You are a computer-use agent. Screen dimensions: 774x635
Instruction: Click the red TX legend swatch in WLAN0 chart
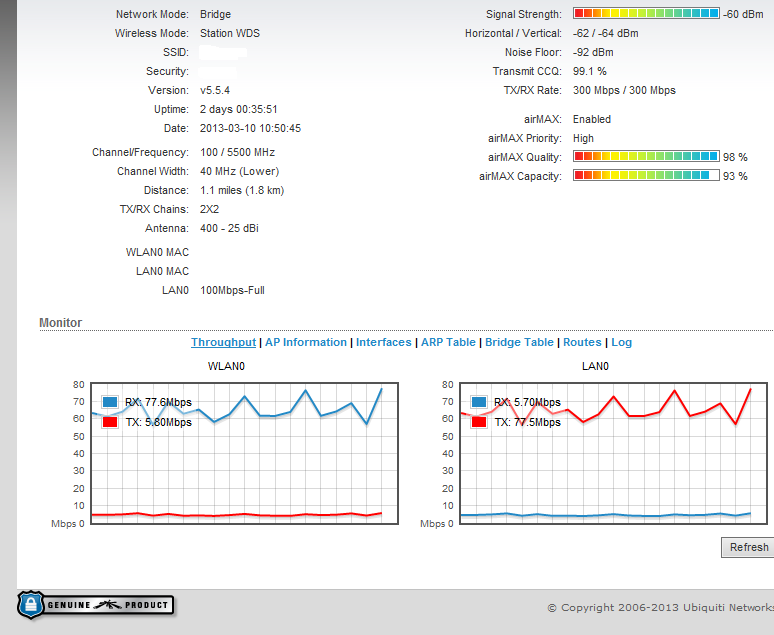tap(110, 422)
